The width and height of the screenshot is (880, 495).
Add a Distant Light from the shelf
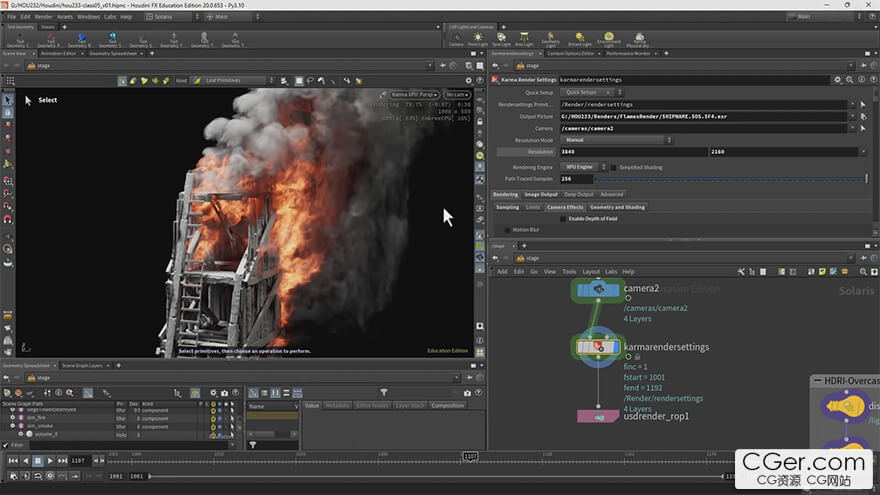(x=580, y=39)
